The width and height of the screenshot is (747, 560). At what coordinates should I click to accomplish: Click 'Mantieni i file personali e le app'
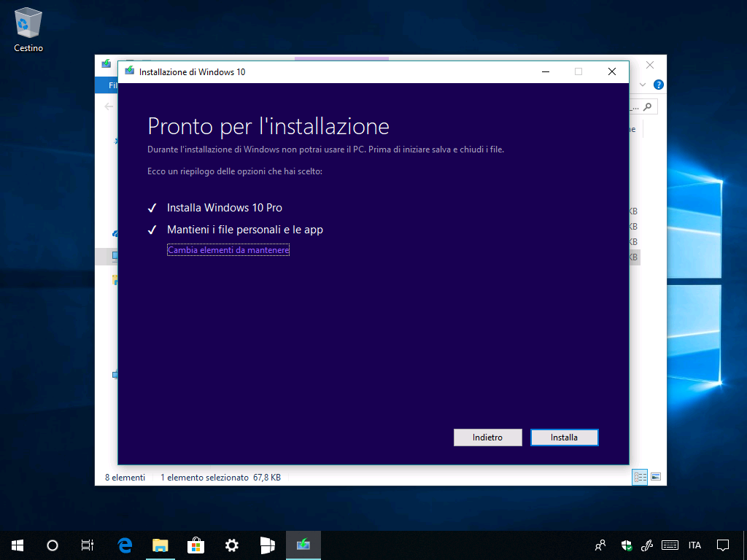(x=245, y=230)
